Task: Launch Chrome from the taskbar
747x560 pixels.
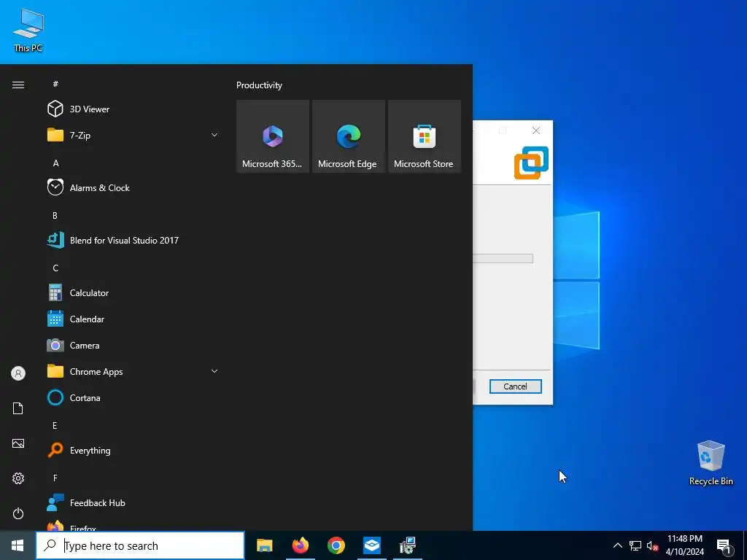Action: point(336,545)
